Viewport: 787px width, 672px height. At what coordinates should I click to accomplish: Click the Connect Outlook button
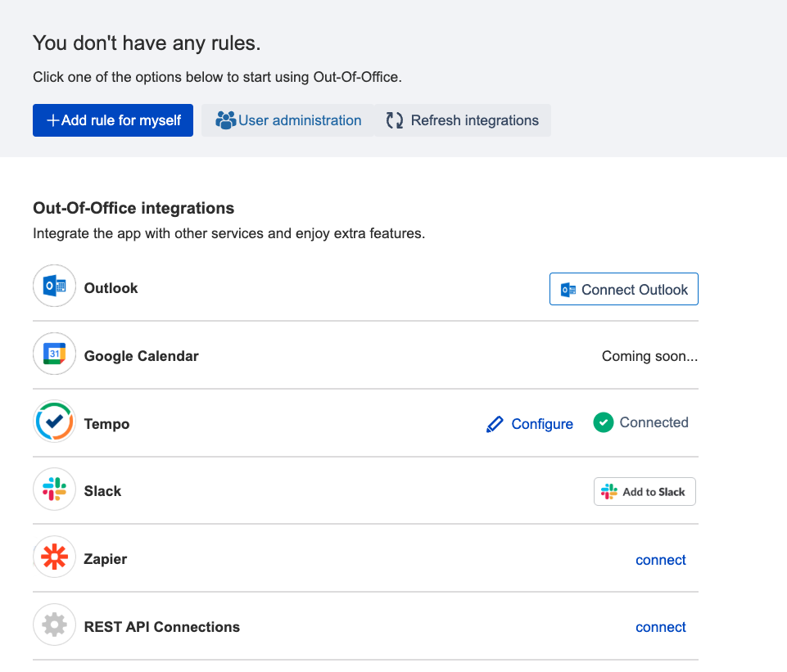click(624, 290)
